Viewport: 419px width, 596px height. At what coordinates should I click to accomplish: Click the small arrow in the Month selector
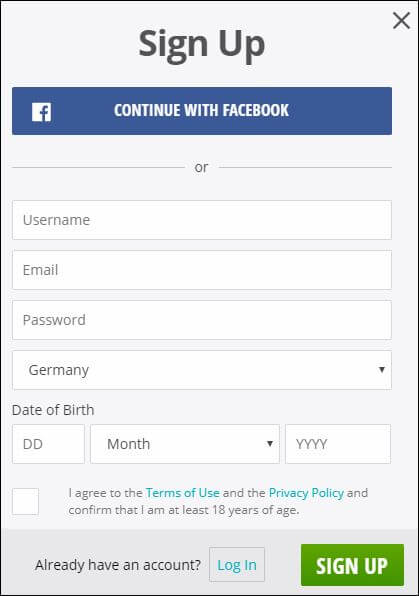click(x=270, y=444)
